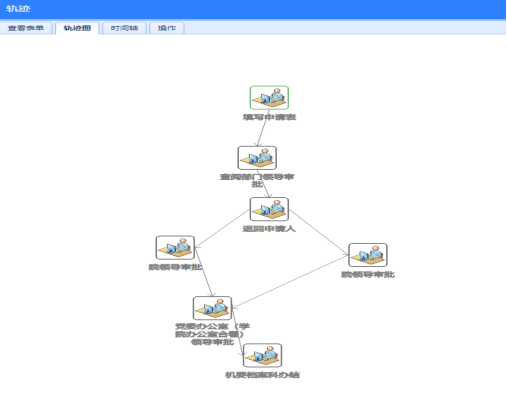The height and width of the screenshot is (399, 507).
Task: Open the 时间轴 tab
Action: click(x=124, y=28)
